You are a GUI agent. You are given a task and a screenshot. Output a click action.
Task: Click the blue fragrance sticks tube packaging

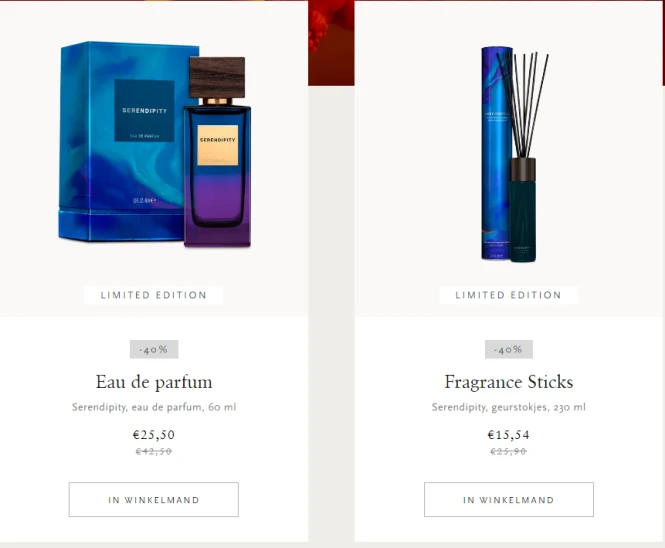495,153
